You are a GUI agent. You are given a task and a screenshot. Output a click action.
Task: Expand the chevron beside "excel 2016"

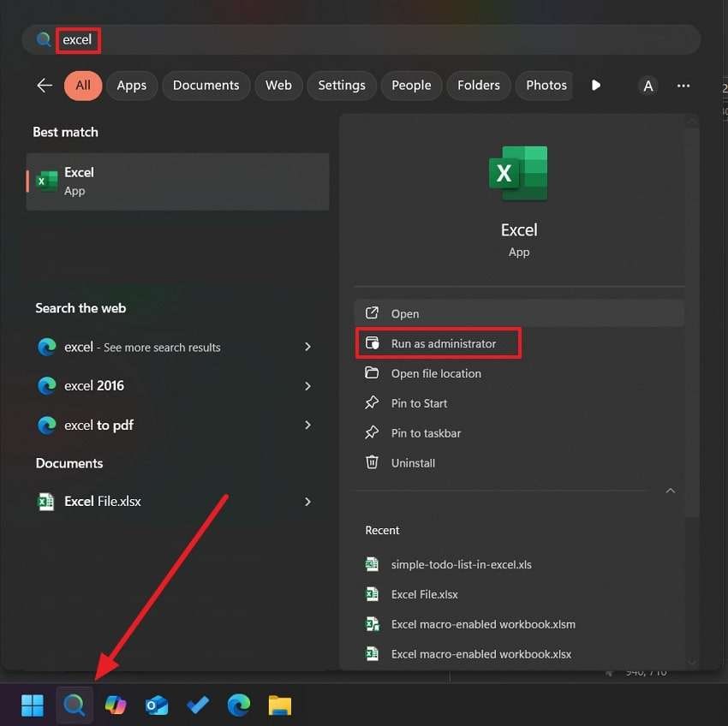pyautogui.click(x=307, y=386)
